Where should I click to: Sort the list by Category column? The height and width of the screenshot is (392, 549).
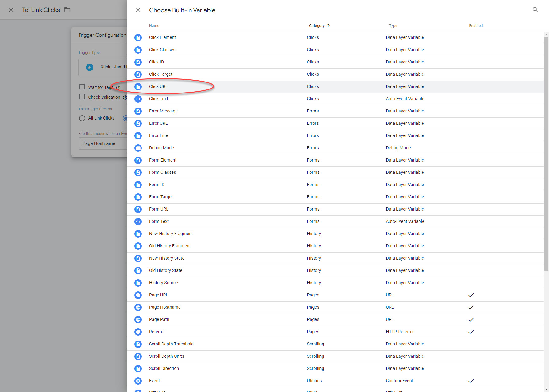[317, 26]
